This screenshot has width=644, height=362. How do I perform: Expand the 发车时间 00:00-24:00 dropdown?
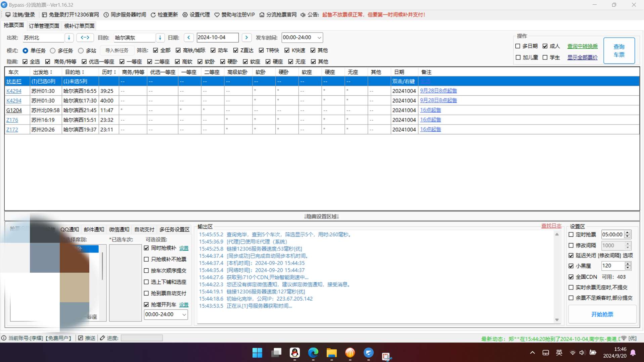click(319, 38)
